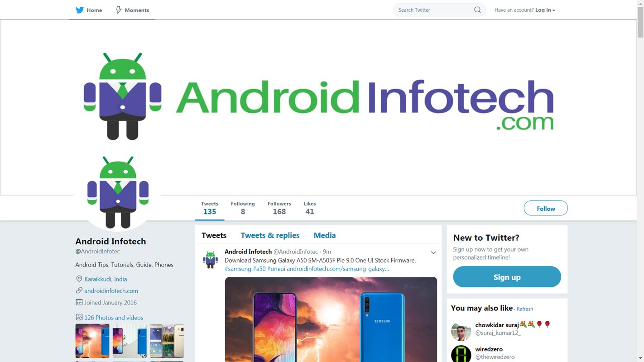The image size is (644, 362).
Task: Click the Joined January 2016 text
Action: (x=111, y=303)
